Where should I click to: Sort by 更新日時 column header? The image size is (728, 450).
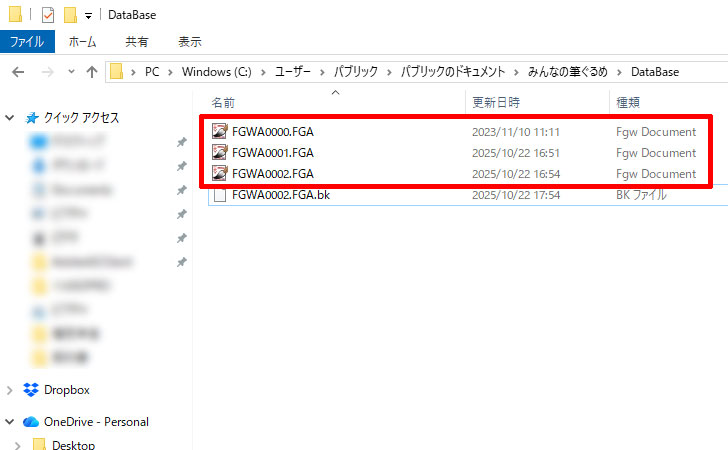496,102
